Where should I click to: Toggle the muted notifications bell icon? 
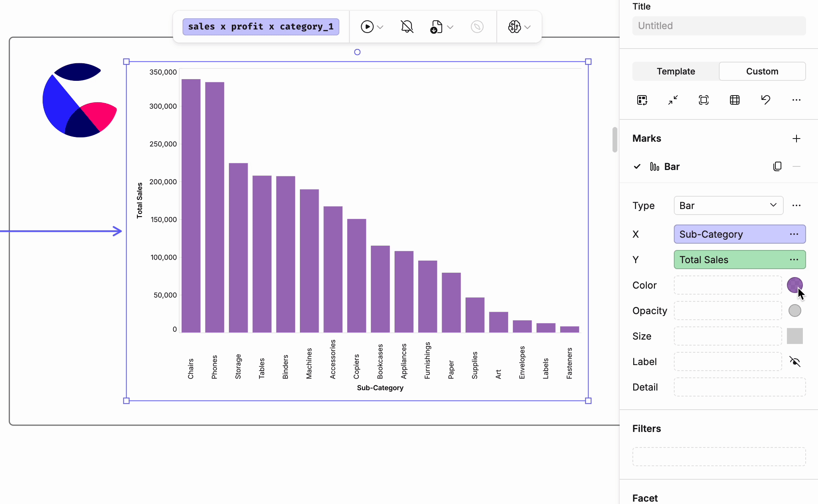[407, 27]
